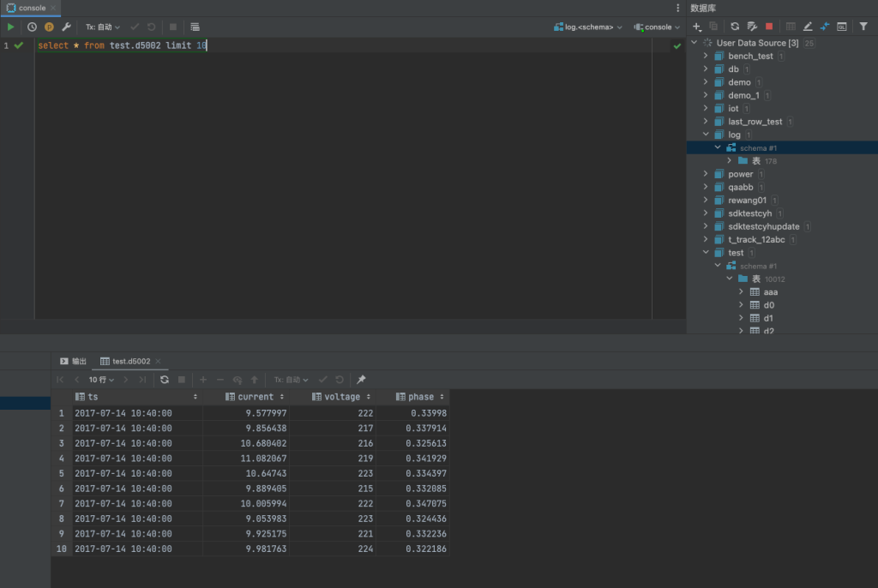The image size is (878, 588).
Task: Collapse the schema #1 node under log
Action: [x=718, y=147]
